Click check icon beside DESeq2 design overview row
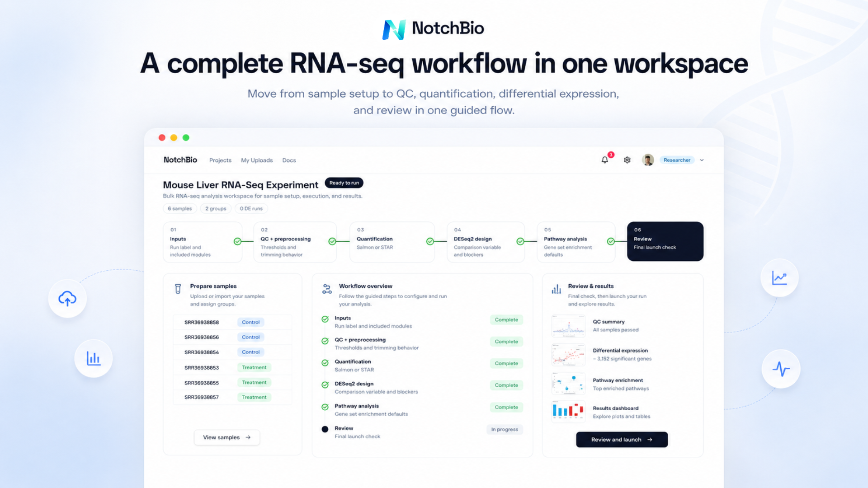This screenshot has height=488, width=868. coord(325,385)
